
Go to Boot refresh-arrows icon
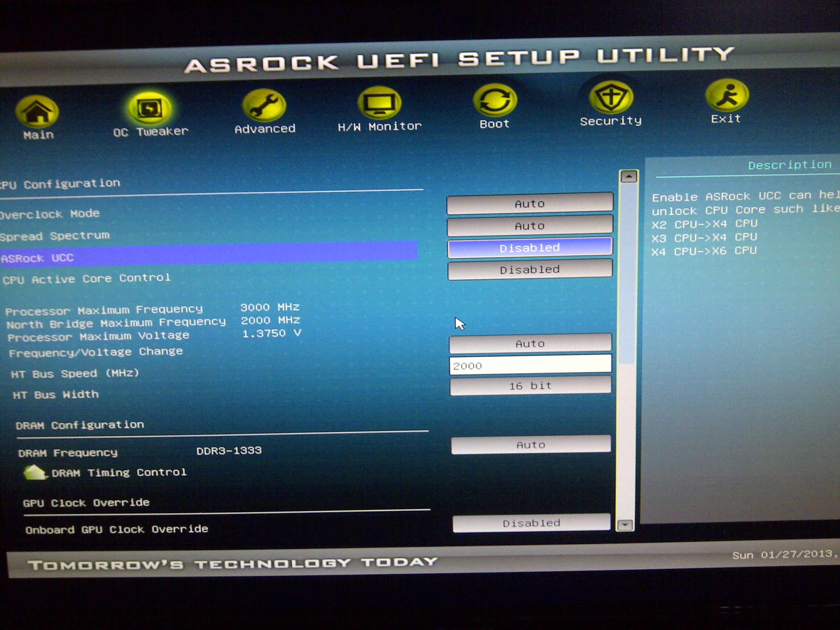coord(495,100)
